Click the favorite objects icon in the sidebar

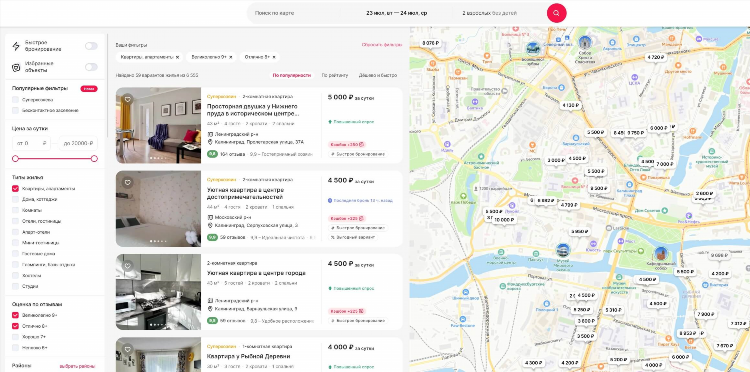16,67
